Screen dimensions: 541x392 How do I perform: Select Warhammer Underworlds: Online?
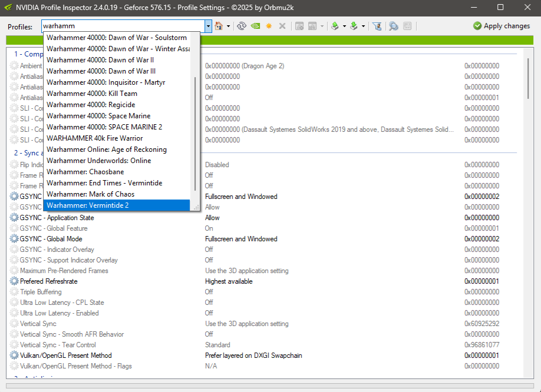(x=117, y=161)
